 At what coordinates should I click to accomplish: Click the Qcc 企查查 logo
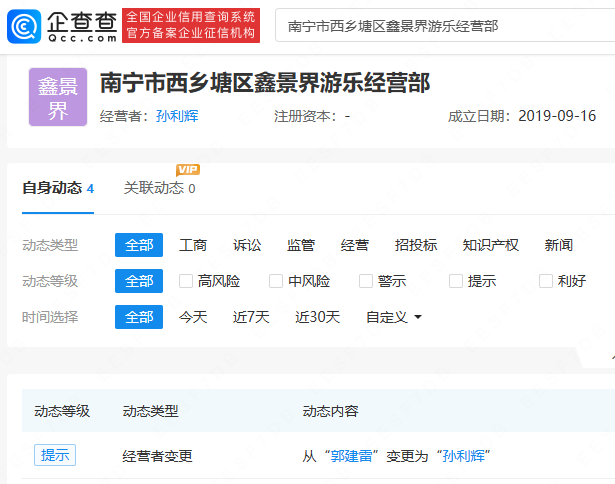pyautogui.click(x=62, y=26)
